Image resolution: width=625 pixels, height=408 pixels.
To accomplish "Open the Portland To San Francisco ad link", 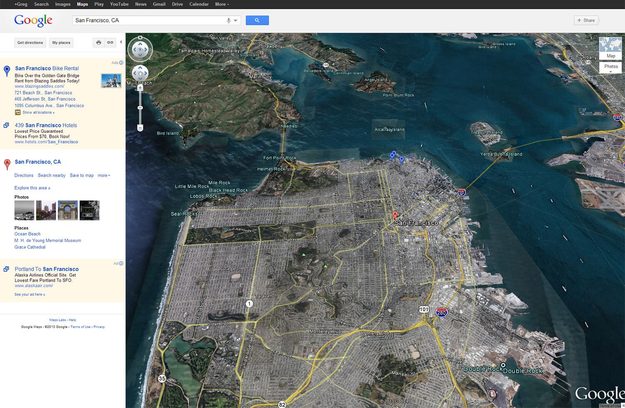I will click(47, 269).
